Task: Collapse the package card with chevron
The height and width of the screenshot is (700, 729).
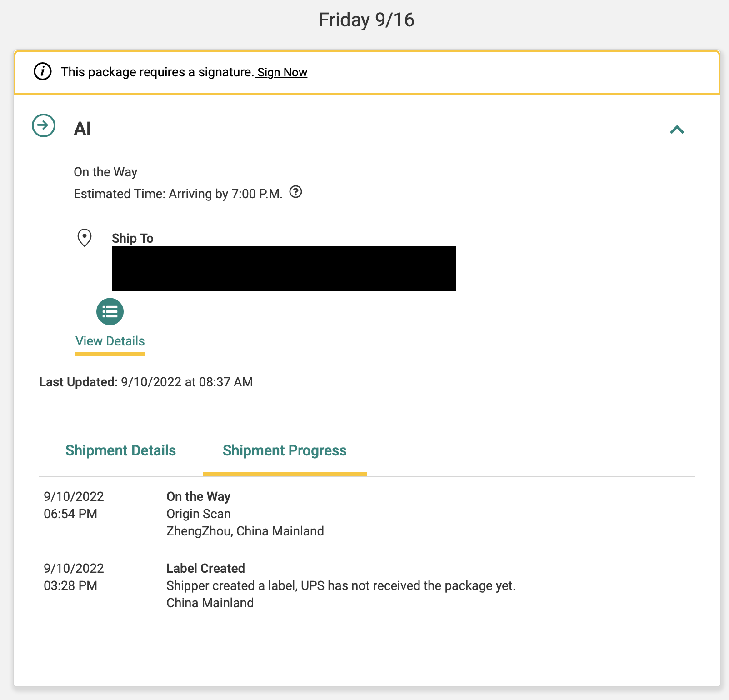Action: pyautogui.click(x=677, y=130)
